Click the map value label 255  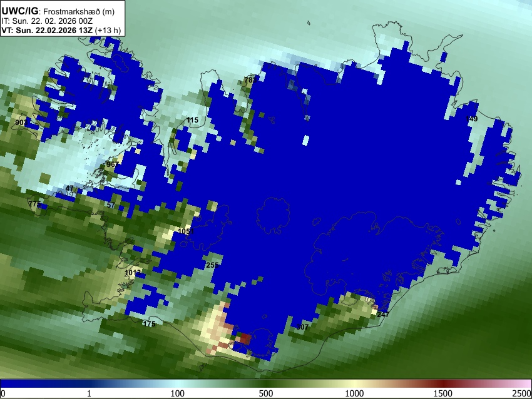pyautogui.click(x=212, y=265)
